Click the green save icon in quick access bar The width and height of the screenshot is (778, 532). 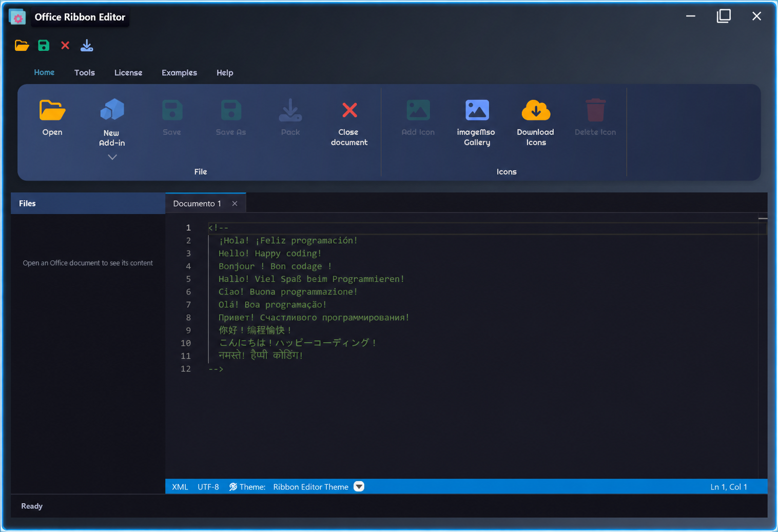pos(44,46)
